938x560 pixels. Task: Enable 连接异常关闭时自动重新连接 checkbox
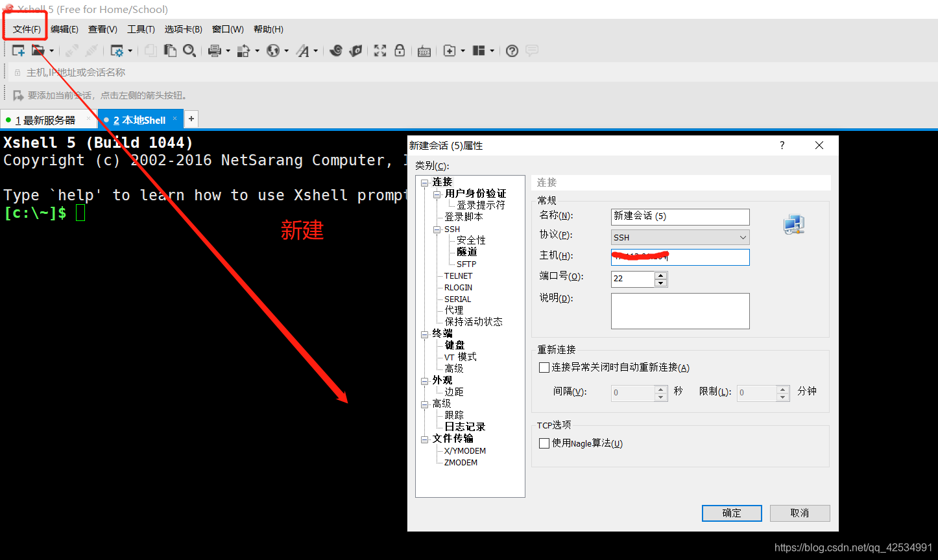544,367
